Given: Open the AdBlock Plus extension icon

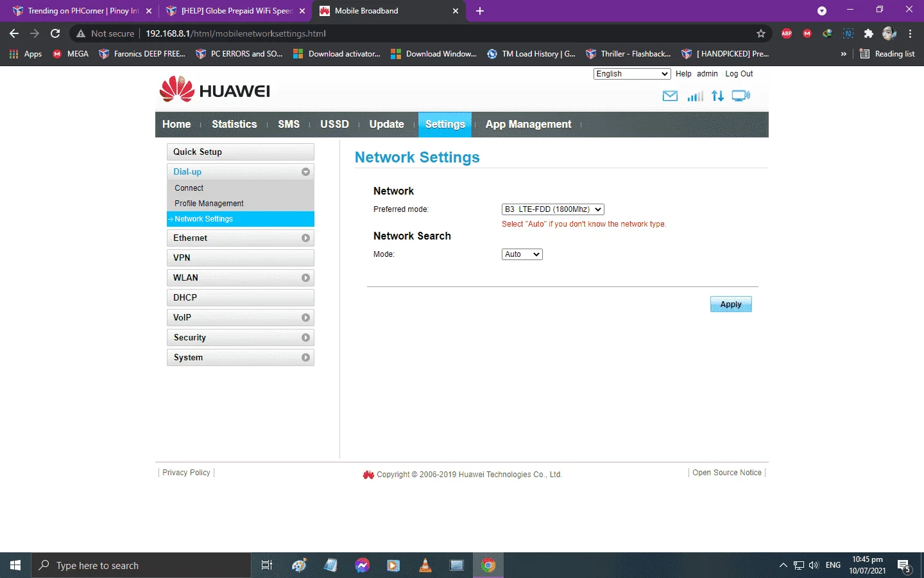Looking at the screenshot, I should pos(787,33).
